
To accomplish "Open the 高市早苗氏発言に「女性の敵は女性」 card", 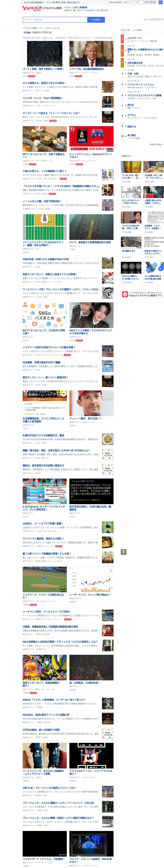I will (91, 491).
